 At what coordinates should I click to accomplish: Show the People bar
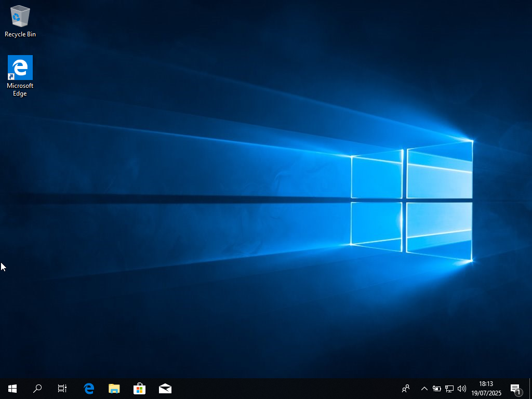pos(405,389)
